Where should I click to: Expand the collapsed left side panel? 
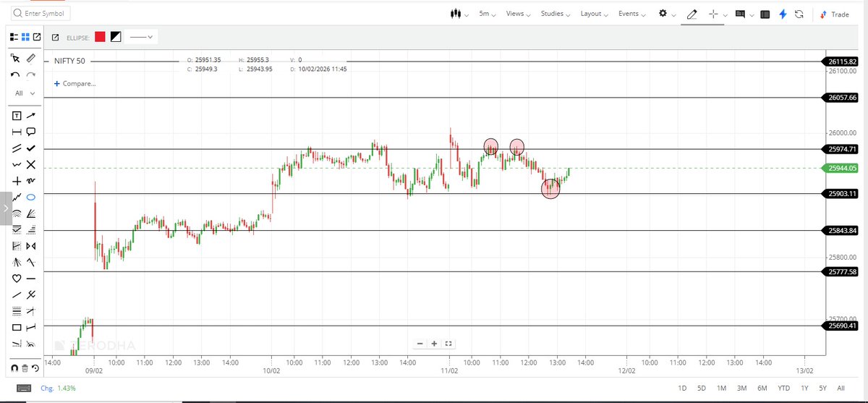pyautogui.click(x=6, y=208)
